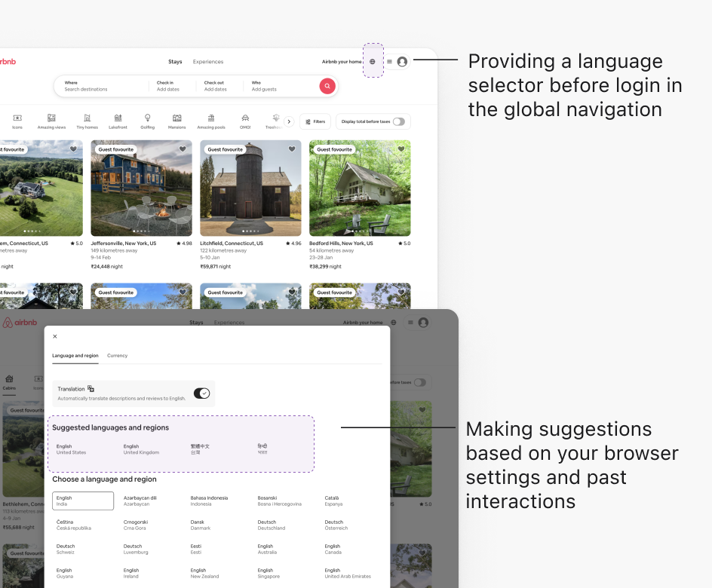Click the Translation icon beside its label

click(x=91, y=389)
